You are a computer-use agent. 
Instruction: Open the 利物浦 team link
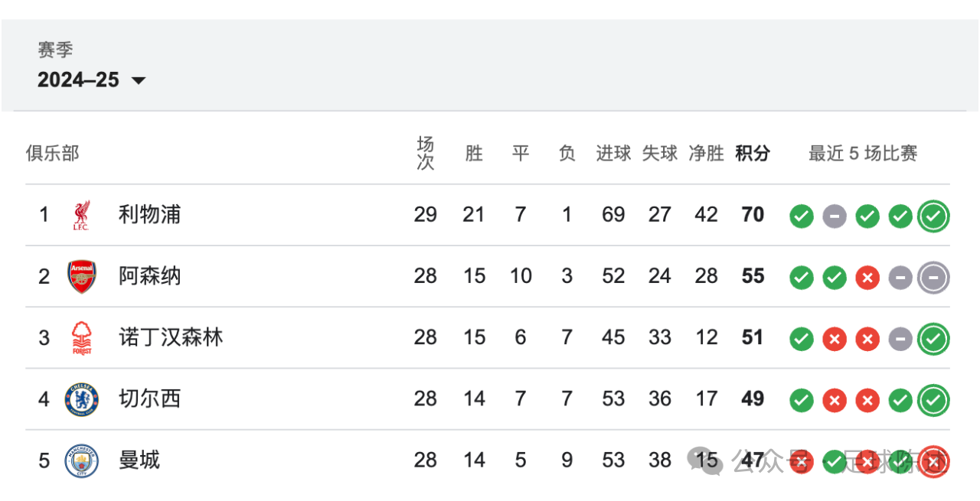[x=149, y=214]
